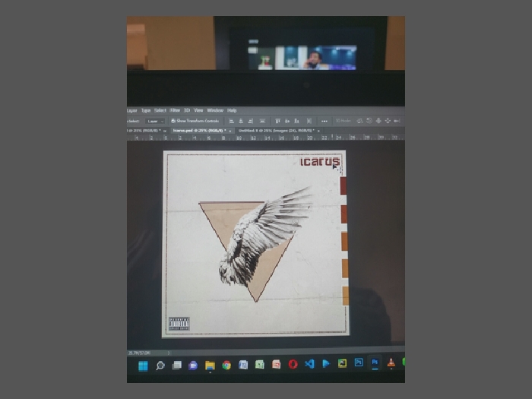Open Opera browser from the taskbar
Image resolution: width=532 pixels, height=399 pixels.
(x=293, y=364)
